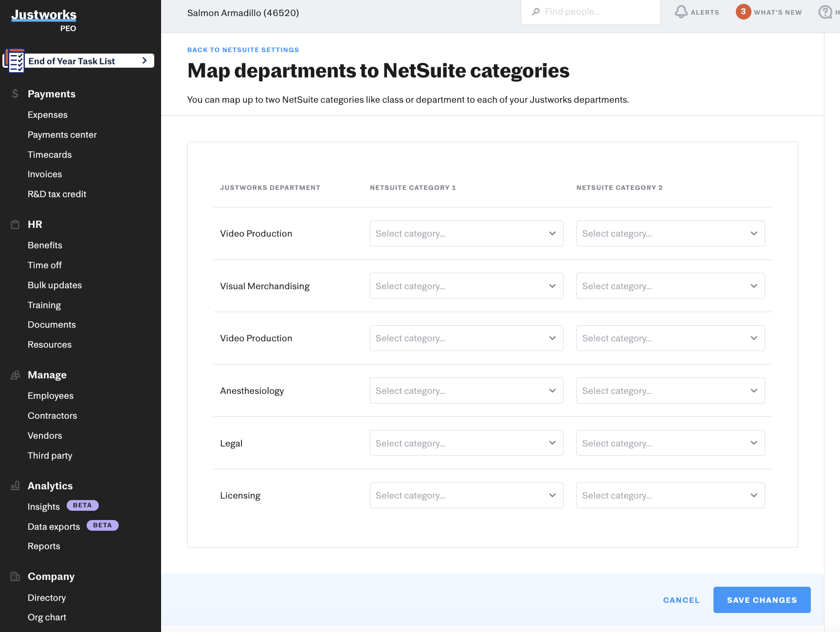Click the Company building icon
The height and width of the screenshot is (632, 840).
point(15,576)
